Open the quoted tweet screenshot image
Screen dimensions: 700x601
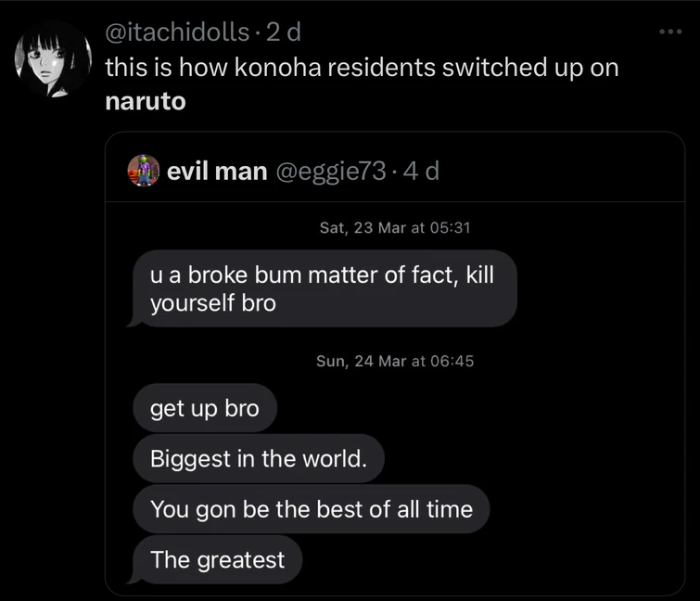(395, 399)
